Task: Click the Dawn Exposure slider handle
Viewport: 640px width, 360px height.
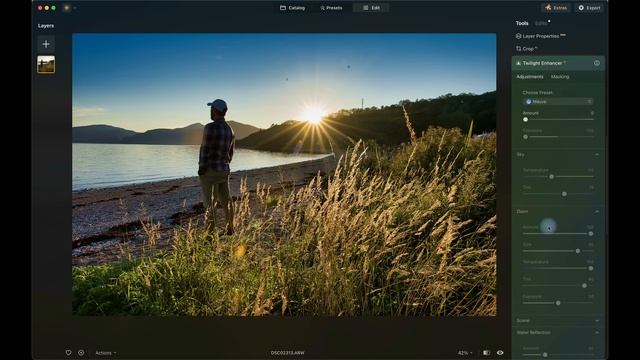Action: click(558, 303)
